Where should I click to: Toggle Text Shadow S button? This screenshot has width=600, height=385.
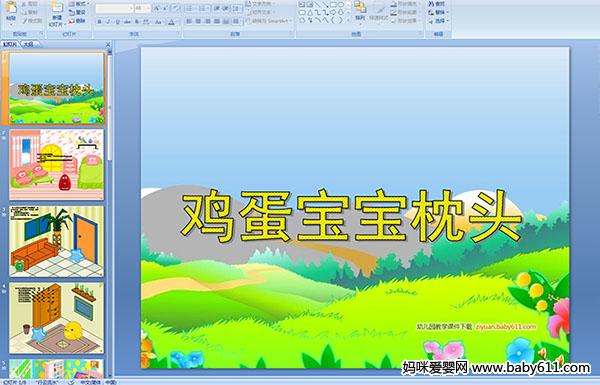137,22
